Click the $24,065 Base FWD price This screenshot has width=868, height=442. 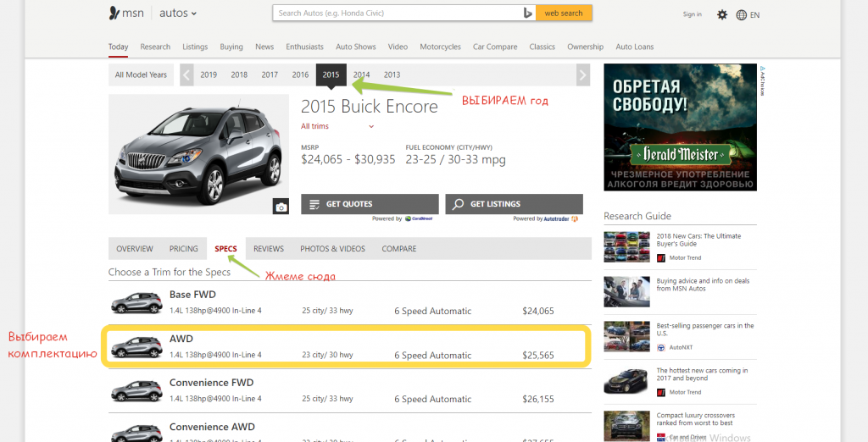coord(538,311)
